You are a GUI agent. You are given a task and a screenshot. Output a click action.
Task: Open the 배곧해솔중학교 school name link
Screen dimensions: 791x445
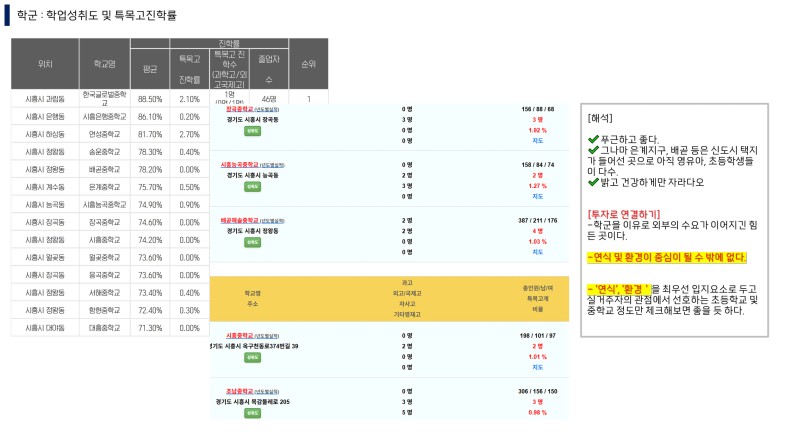[x=239, y=220]
